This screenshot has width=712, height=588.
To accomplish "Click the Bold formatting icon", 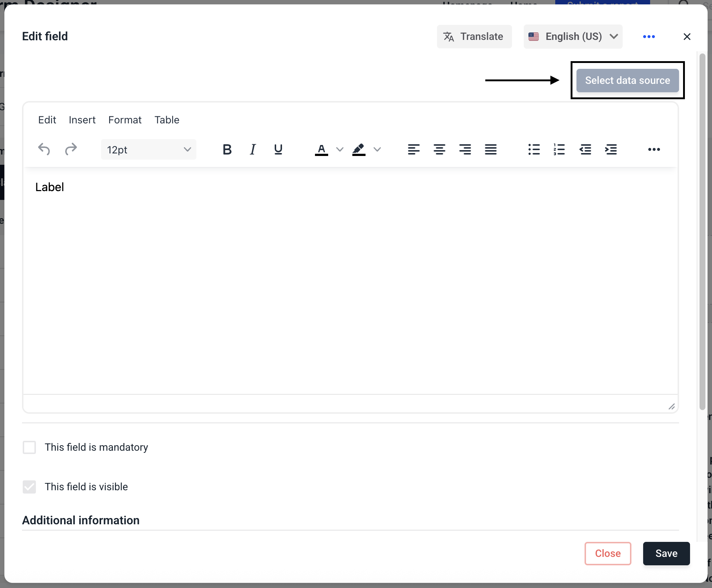I will tap(227, 149).
